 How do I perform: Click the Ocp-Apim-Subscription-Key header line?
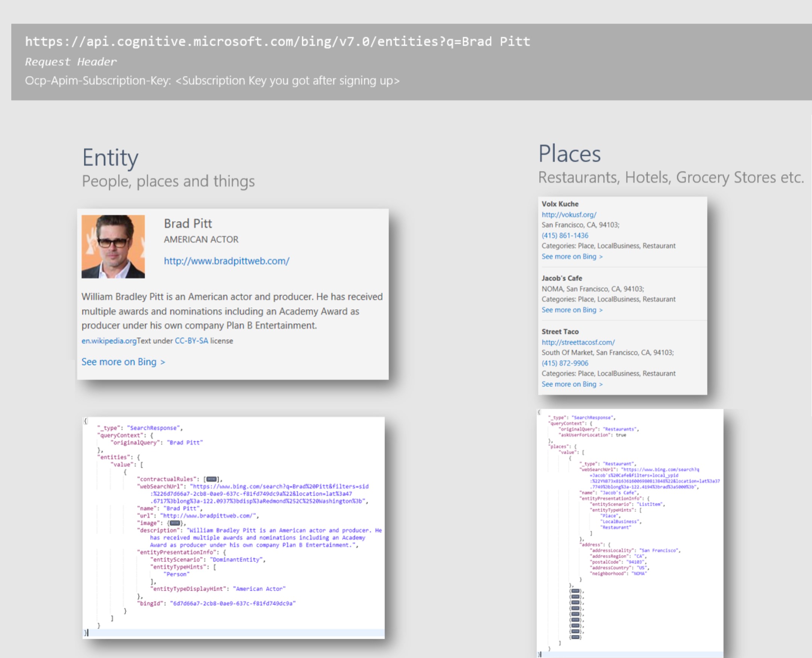click(212, 81)
